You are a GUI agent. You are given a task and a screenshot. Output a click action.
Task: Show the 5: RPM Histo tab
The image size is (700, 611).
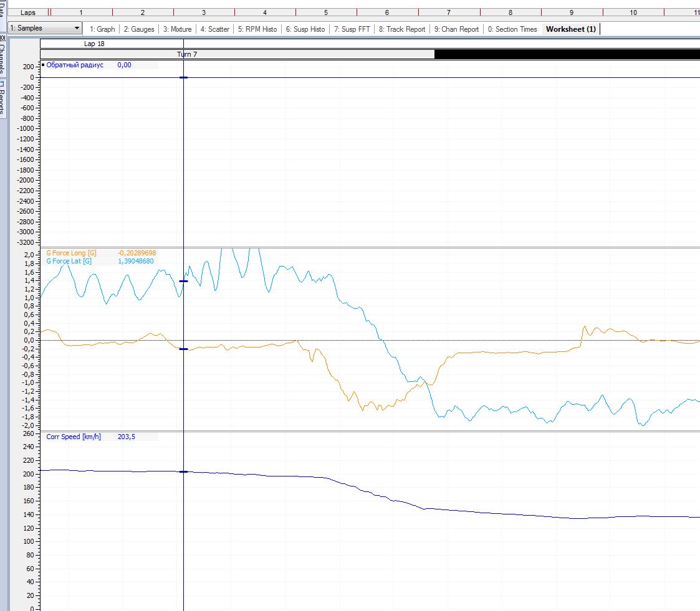[257, 29]
